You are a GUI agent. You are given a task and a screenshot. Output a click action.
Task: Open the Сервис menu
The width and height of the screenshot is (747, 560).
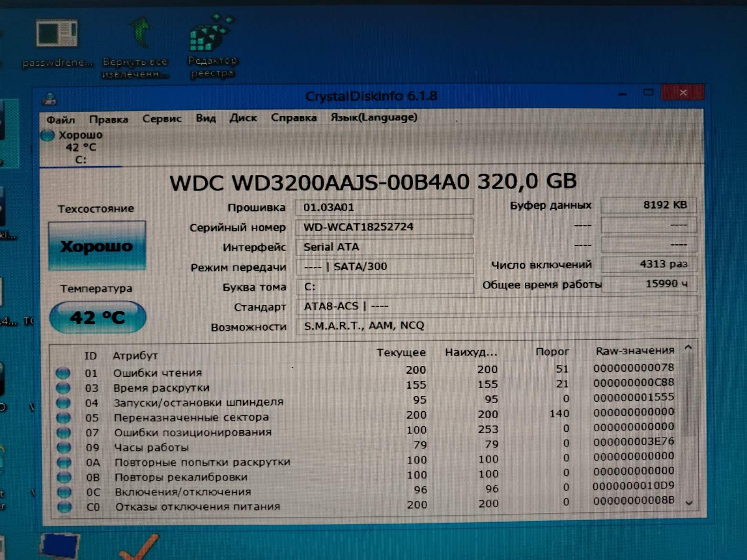[162, 119]
